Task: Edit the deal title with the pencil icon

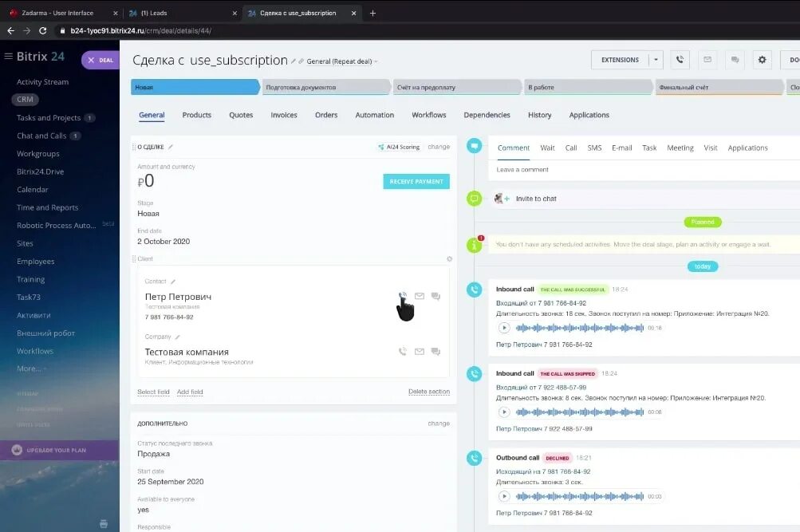Action: coord(294,61)
